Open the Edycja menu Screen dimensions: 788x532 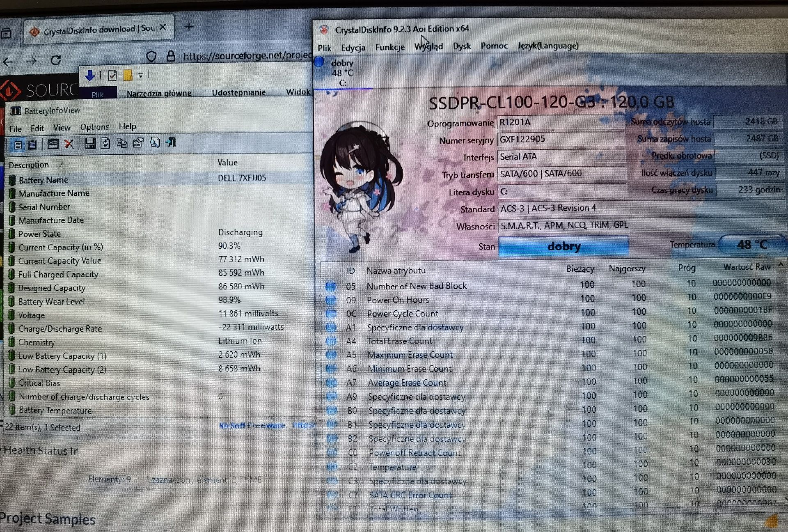[353, 48]
